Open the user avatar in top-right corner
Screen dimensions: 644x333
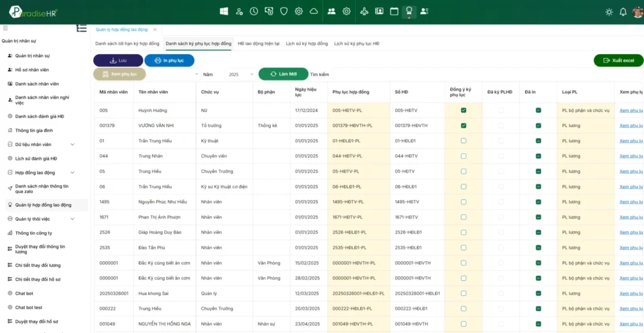click(x=638, y=12)
